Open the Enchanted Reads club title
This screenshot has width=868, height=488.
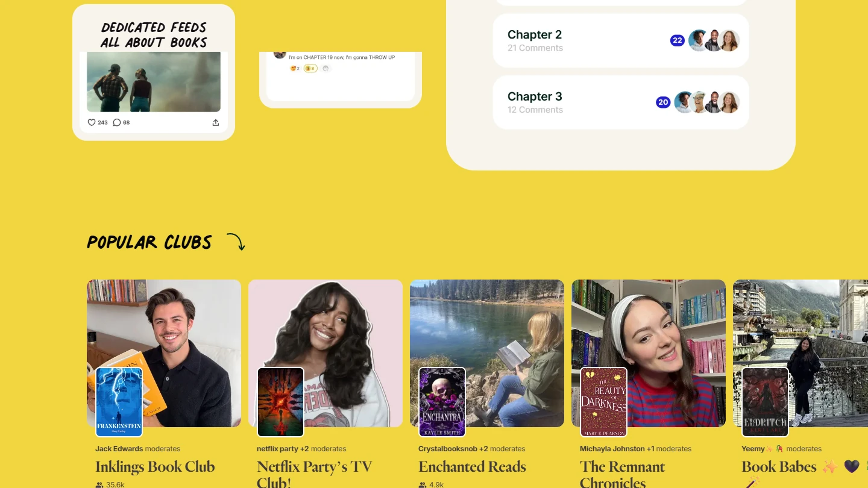[x=472, y=467]
